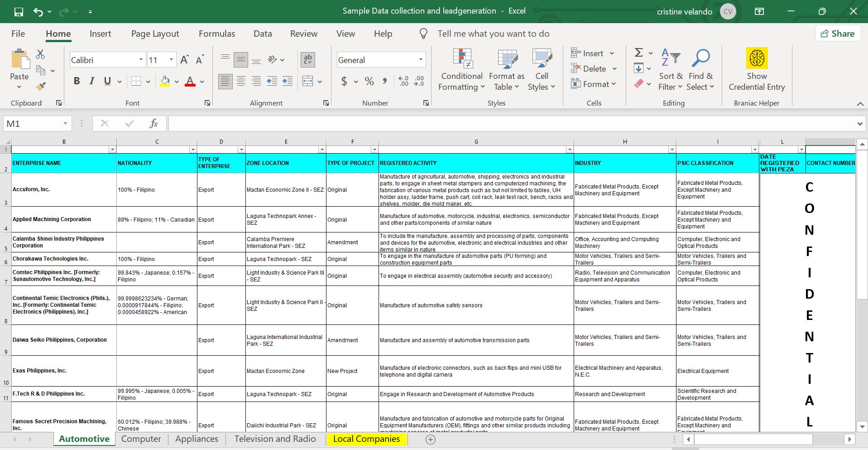This screenshot has height=450, width=868.
Task: Click the Share button
Action: [x=838, y=34]
